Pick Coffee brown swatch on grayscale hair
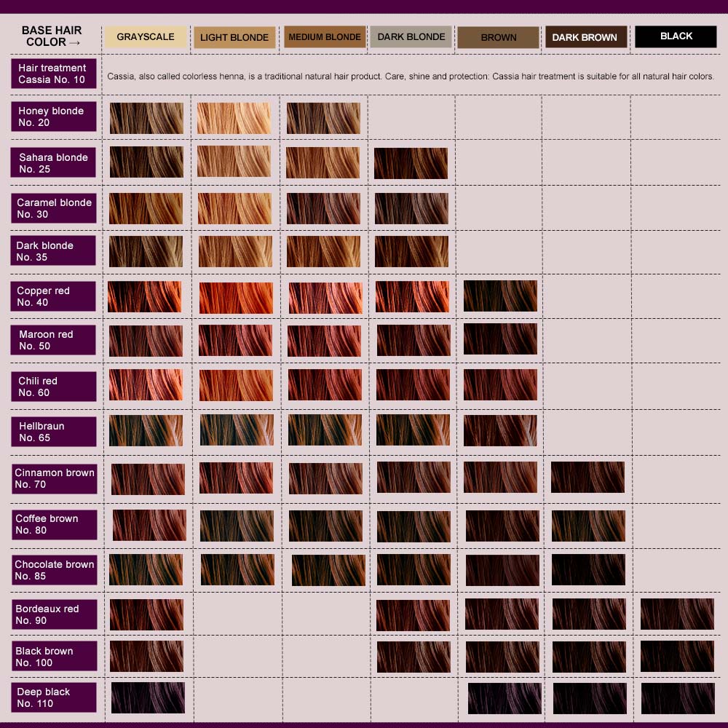This screenshot has height=728, width=728. [149, 526]
